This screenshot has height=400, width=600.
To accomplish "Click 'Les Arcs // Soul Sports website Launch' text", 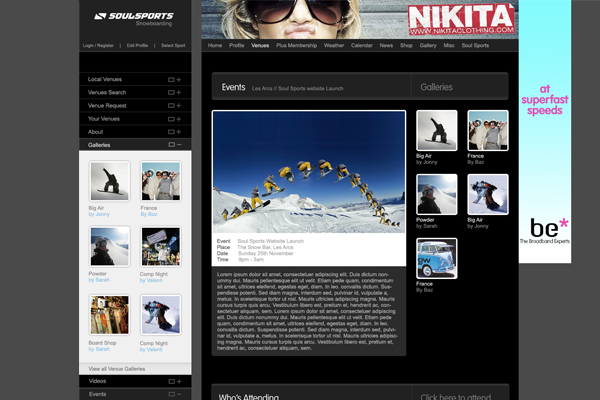I will coord(297,88).
